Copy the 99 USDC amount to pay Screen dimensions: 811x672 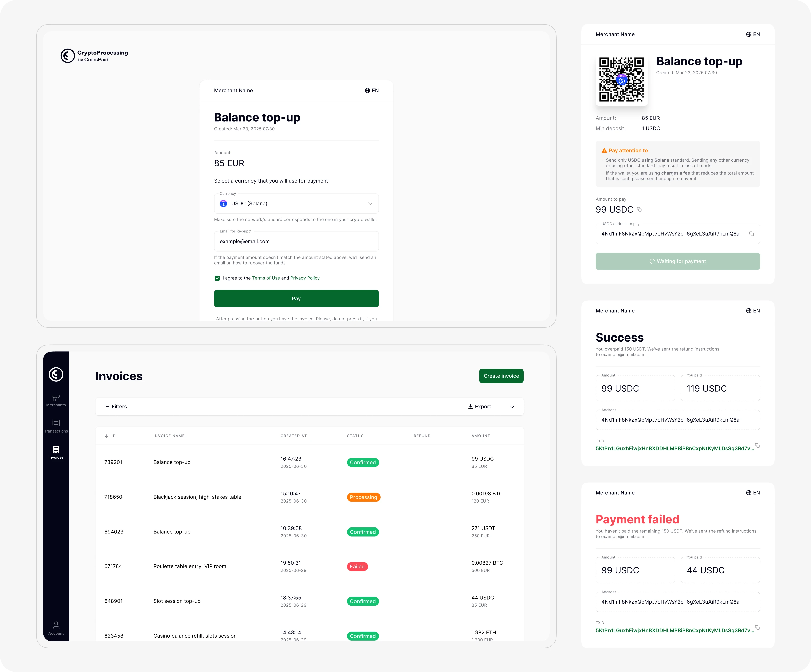coord(639,210)
